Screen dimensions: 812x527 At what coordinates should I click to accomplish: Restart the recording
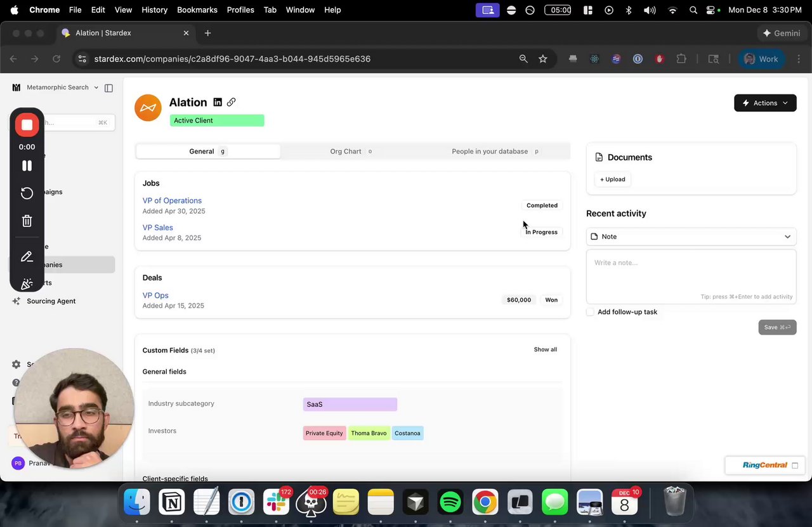(27, 193)
